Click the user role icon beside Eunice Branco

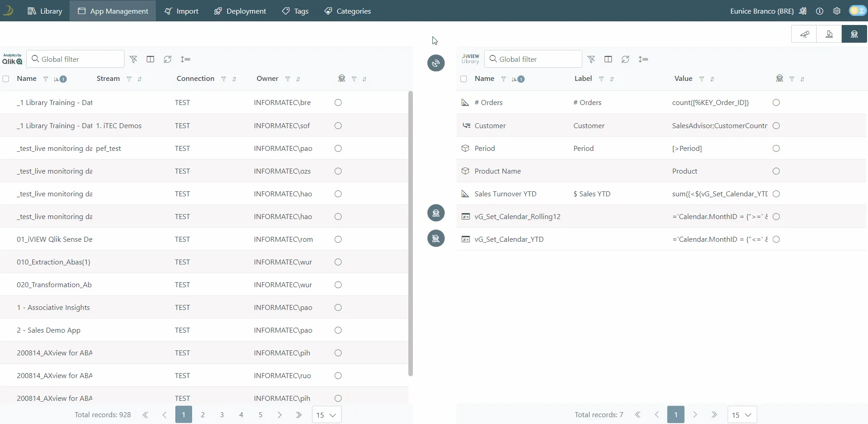coord(803,11)
